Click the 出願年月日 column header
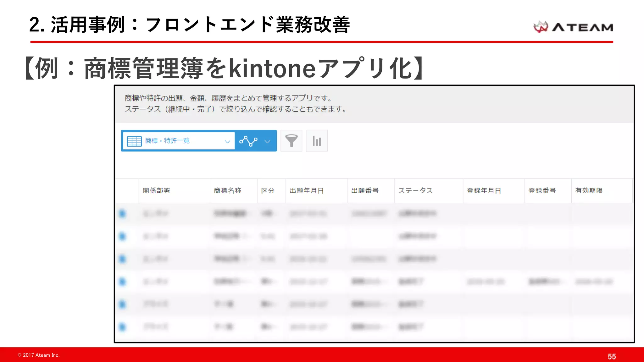 317,191
